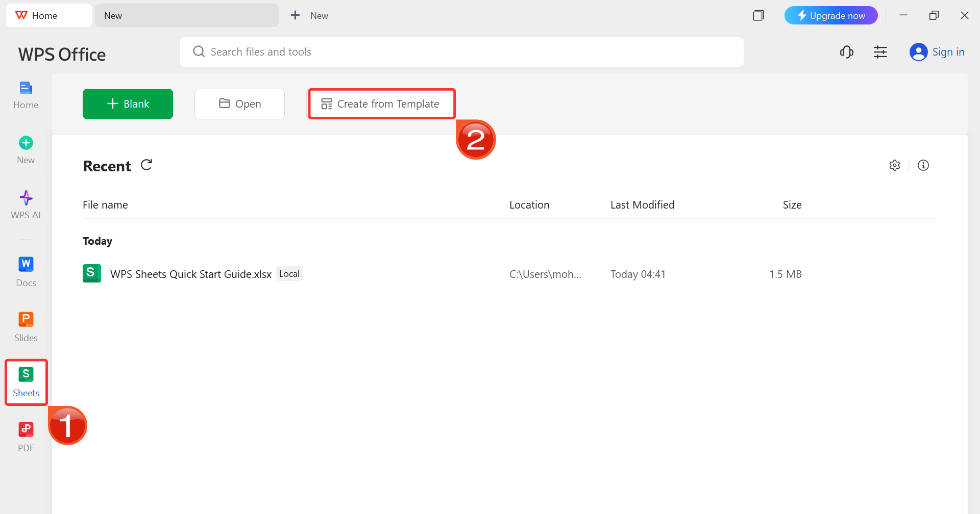Click the window switcher icon near Upgrade
980x514 pixels.
click(x=758, y=15)
